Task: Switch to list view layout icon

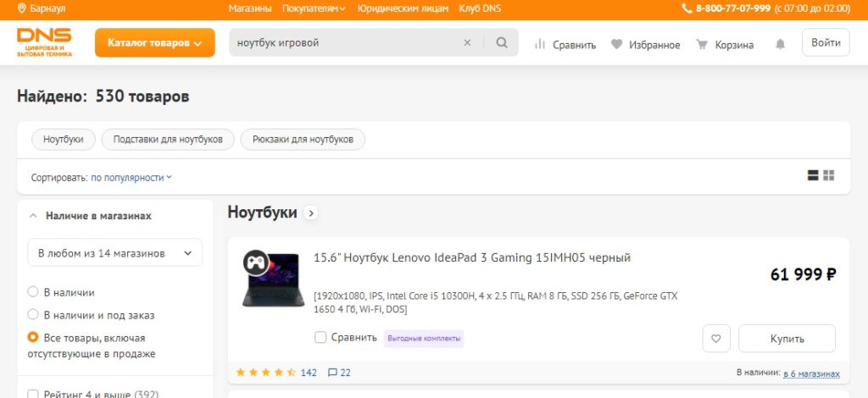Action: tap(813, 175)
